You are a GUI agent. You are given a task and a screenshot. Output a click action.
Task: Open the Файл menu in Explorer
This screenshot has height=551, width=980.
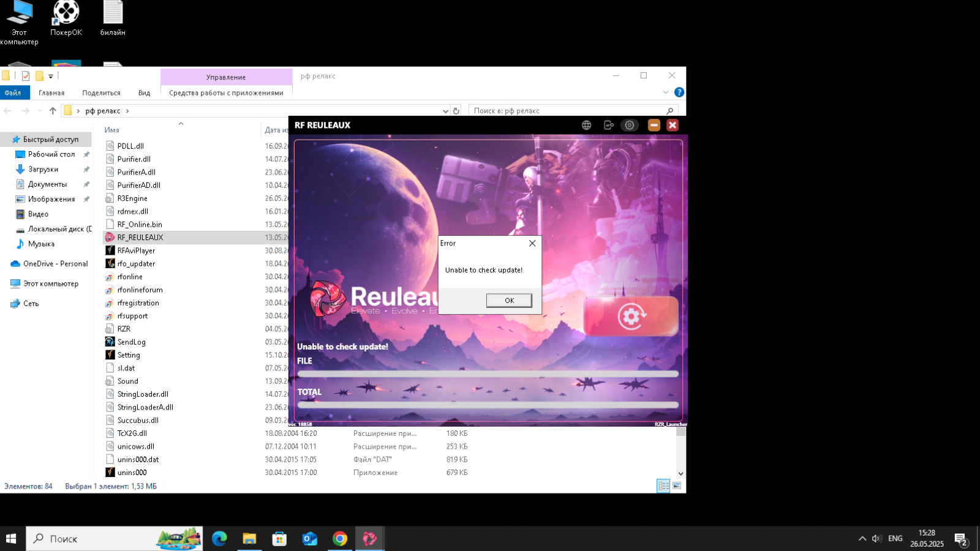(13, 92)
